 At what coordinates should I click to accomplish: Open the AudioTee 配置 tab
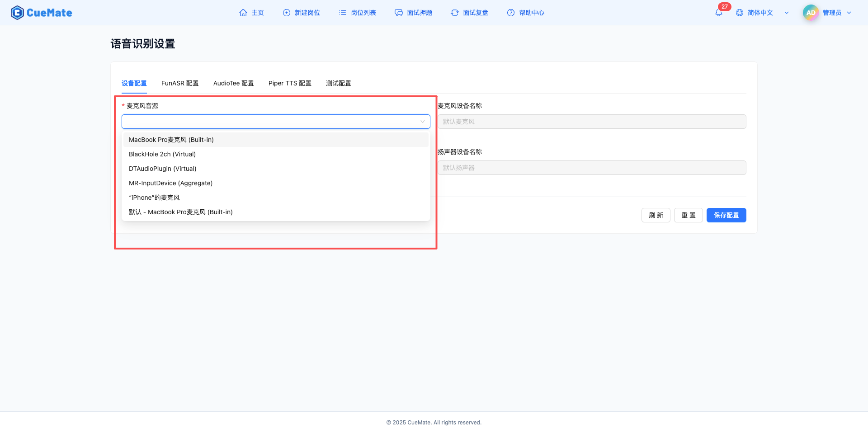coord(233,83)
